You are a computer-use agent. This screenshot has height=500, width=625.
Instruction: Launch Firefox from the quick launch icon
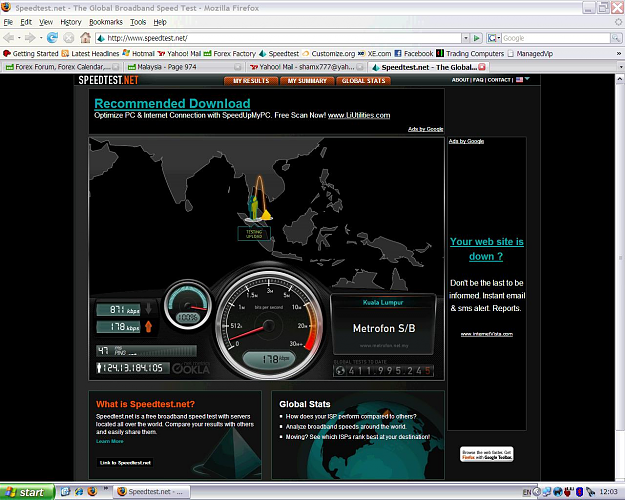pos(92,492)
